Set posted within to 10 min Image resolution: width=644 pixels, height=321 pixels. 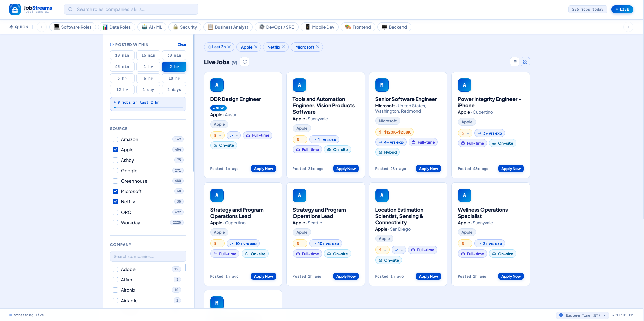click(122, 55)
